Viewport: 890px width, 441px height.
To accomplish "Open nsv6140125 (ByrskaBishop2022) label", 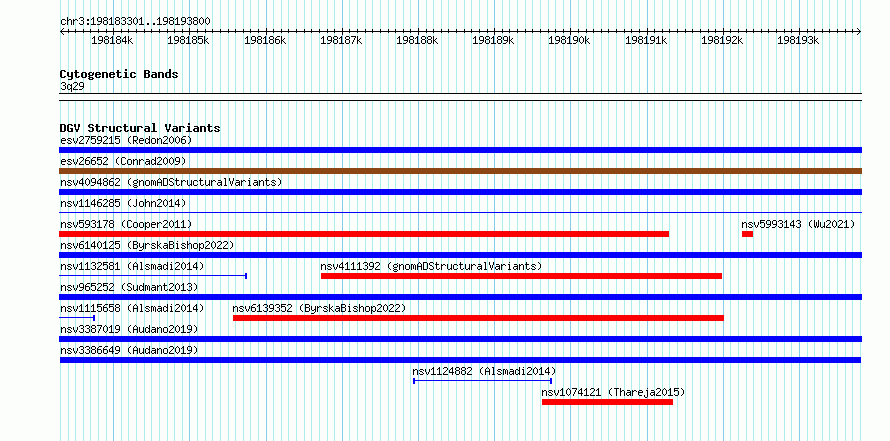I will click(147, 245).
